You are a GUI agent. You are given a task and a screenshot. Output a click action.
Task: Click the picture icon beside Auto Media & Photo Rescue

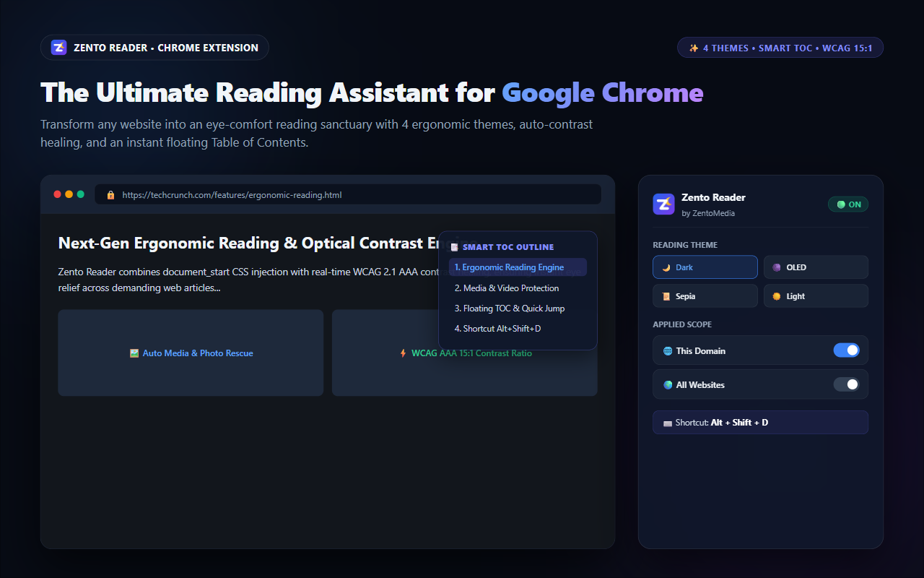[134, 353]
